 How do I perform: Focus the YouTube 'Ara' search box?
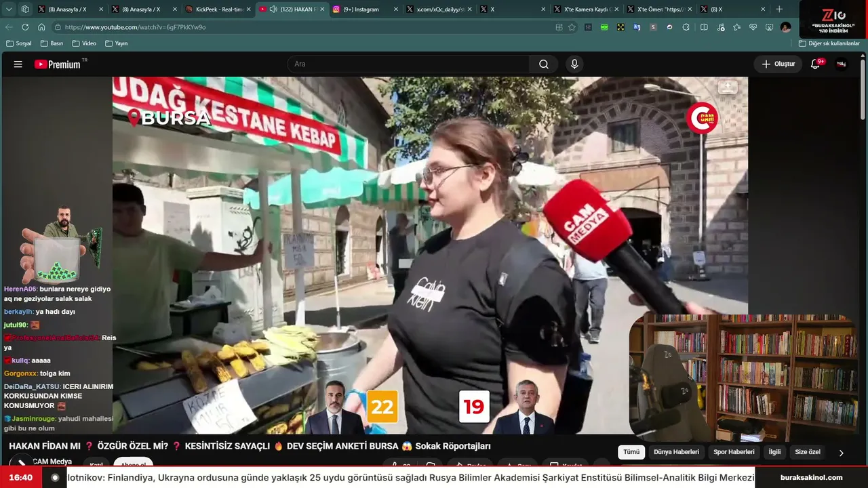coord(409,64)
